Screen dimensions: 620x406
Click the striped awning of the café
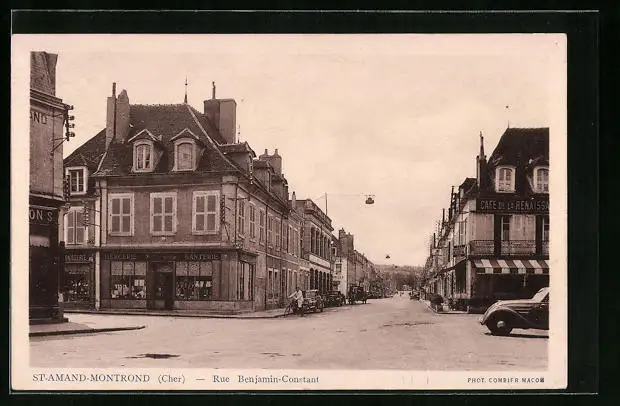(x=510, y=266)
